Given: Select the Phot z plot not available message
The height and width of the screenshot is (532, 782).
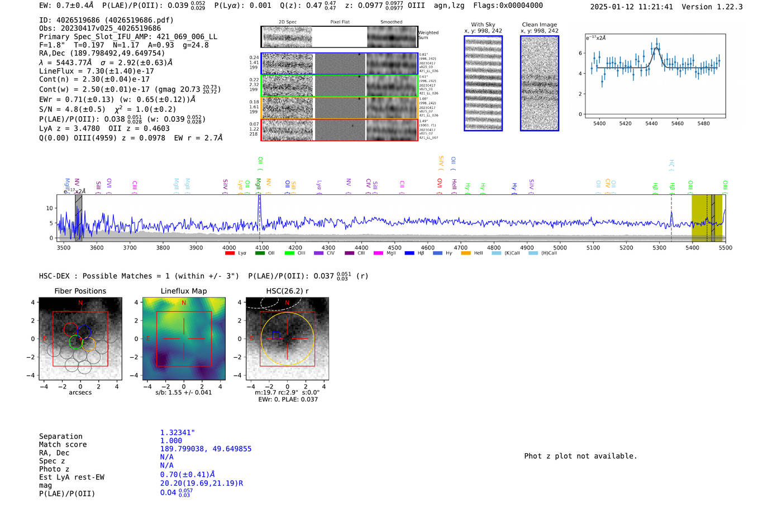Looking at the screenshot, I should (580, 456).
